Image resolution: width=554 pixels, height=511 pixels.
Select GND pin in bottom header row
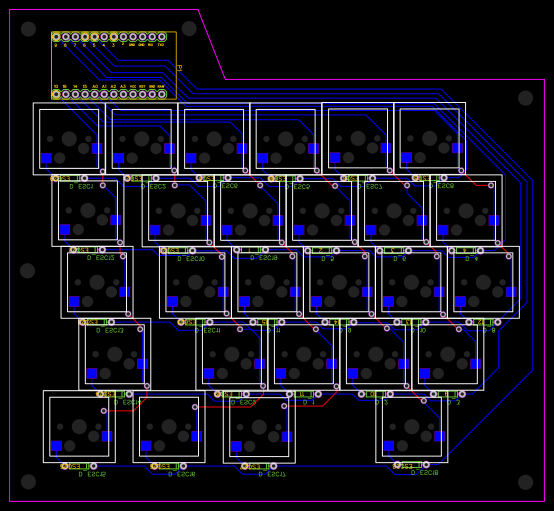click(152, 94)
